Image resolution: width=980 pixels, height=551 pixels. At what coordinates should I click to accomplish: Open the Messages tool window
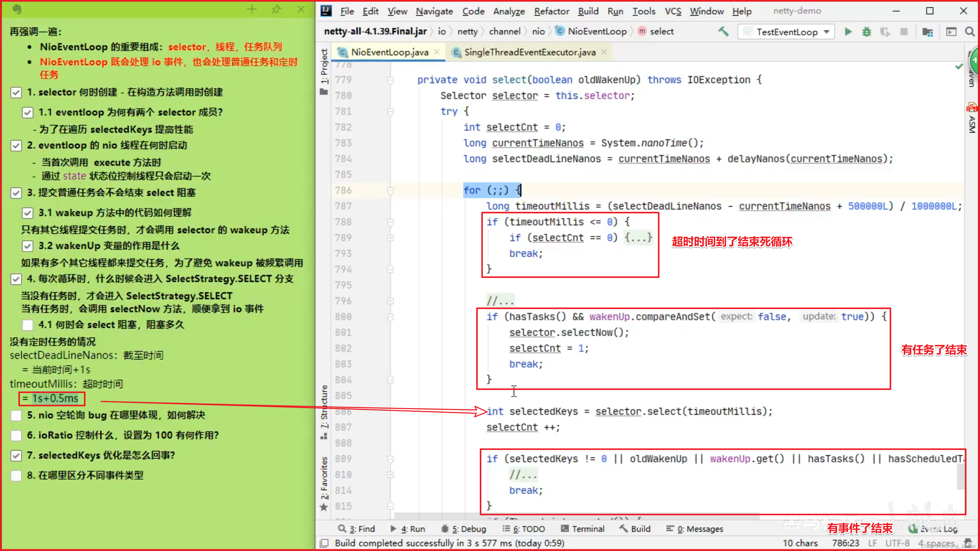tap(694, 529)
